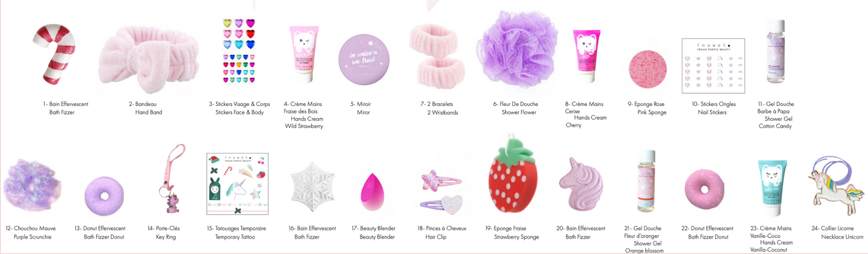
Task: Click the red candy cane bath fizzer image
Action: pyautogui.click(x=54, y=54)
